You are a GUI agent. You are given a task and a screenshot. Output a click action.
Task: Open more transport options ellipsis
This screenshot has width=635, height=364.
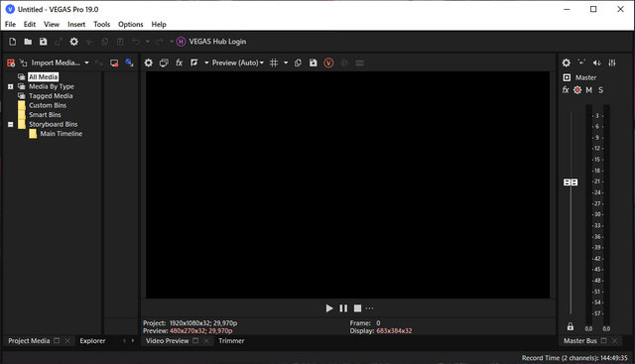tap(370, 308)
